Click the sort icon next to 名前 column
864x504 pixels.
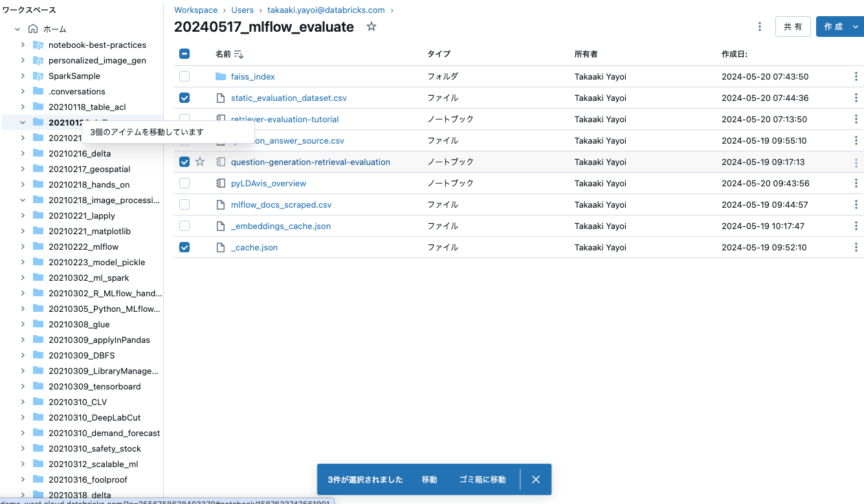point(239,54)
